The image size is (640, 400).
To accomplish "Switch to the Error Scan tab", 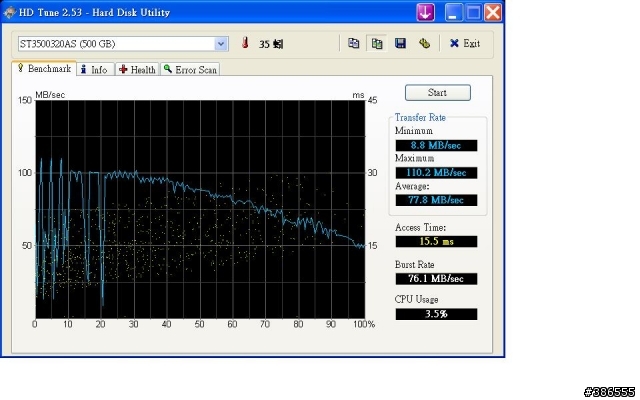I will pyautogui.click(x=190, y=69).
